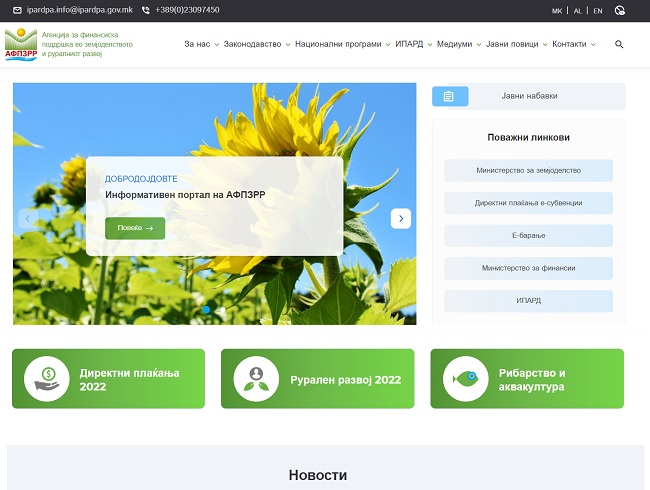Viewport: 650px width, 490px height.
Task: Open the Контакти menu
Action: pos(574,45)
